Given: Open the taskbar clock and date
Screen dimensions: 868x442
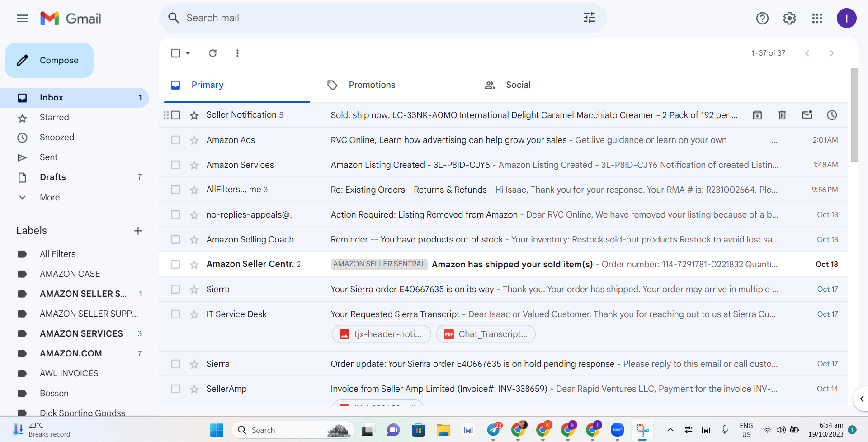Looking at the screenshot, I should click(826, 430).
